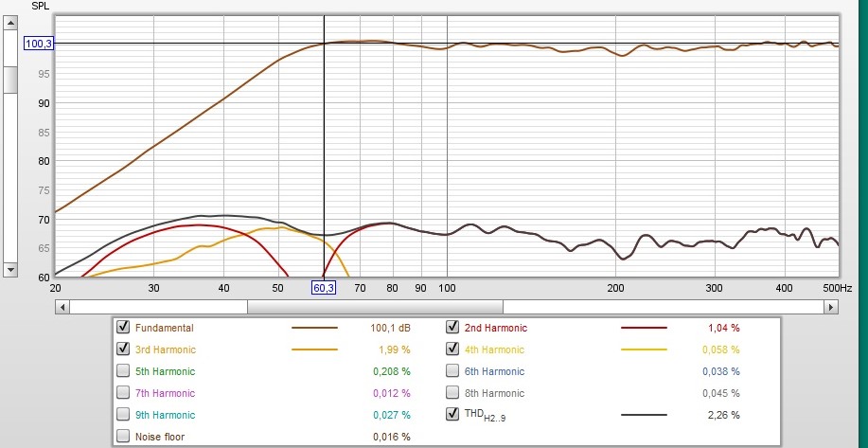Uncheck the 2nd Harmonic checkbox

pyautogui.click(x=452, y=328)
